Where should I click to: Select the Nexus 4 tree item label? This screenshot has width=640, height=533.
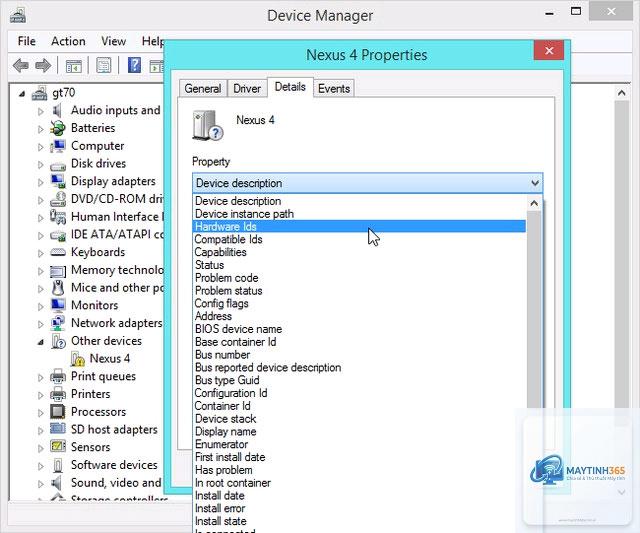click(x=109, y=359)
